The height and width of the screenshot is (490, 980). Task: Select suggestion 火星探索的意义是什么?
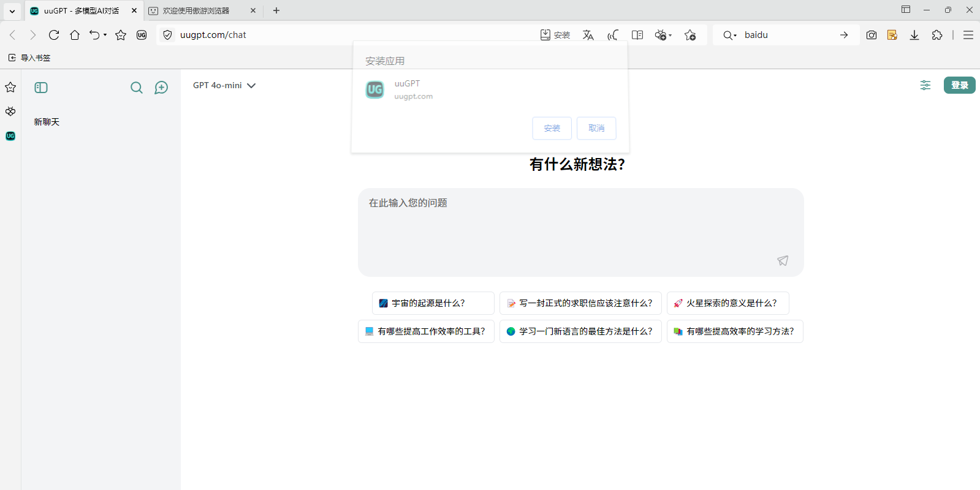point(727,303)
